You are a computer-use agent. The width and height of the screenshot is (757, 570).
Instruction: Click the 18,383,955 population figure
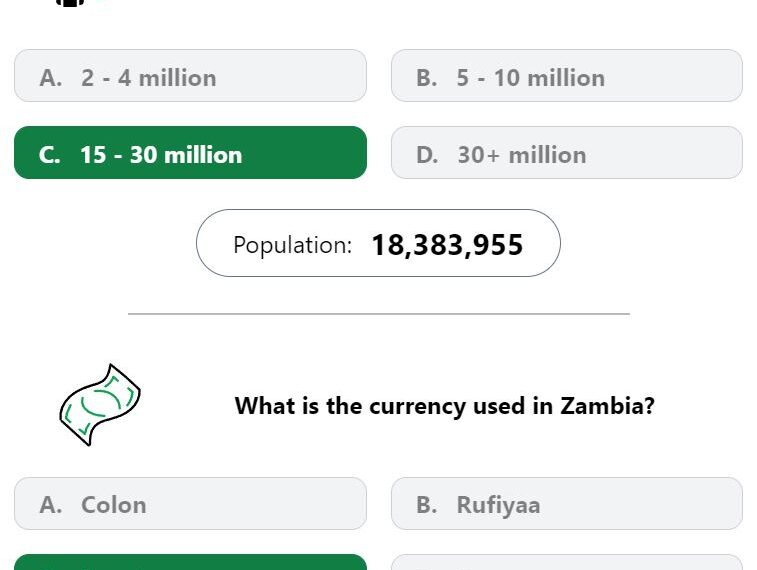point(447,245)
